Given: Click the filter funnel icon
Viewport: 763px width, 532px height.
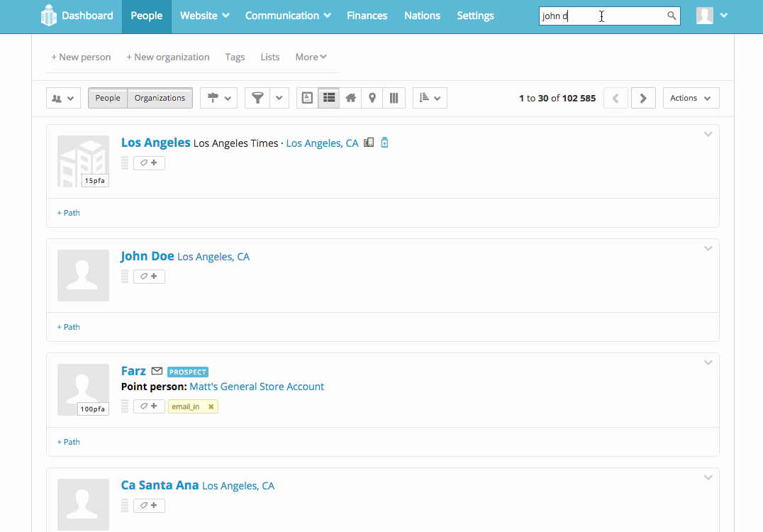Looking at the screenshot, I should (258, 98).
